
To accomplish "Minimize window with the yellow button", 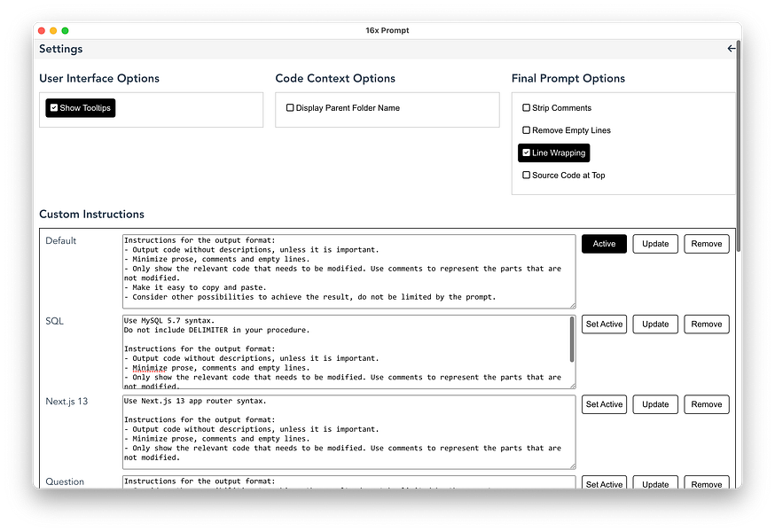I will coord(53,31).
